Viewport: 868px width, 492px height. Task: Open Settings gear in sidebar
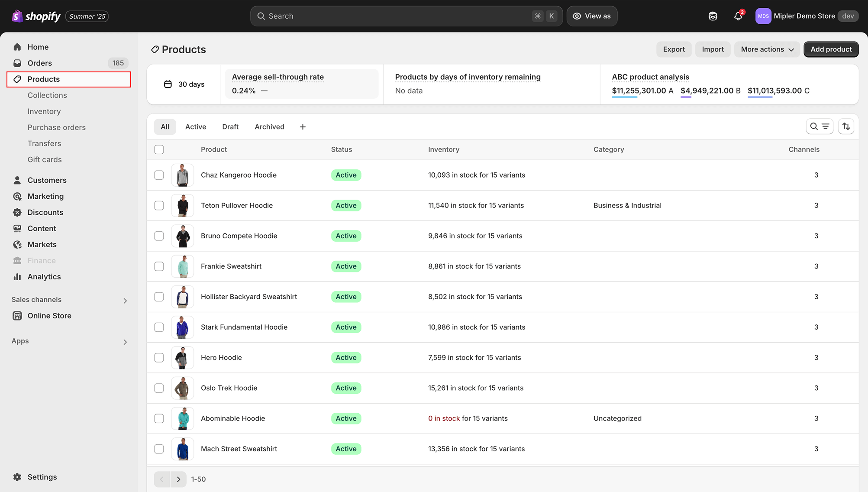(x=17, y=477)
